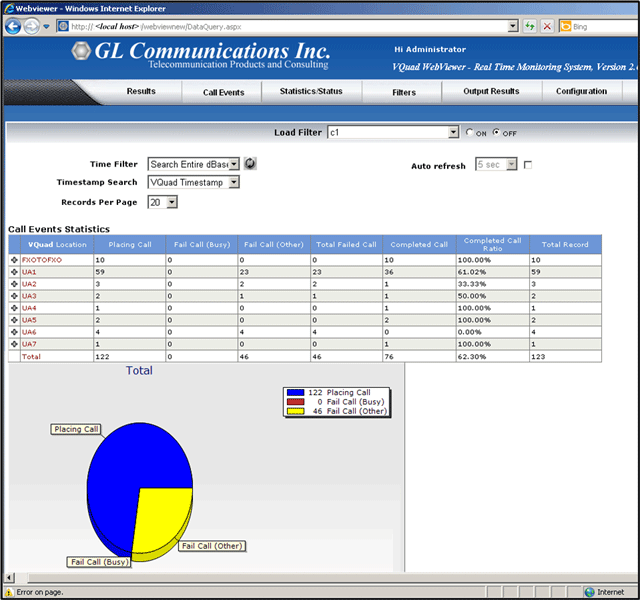The height and width of the screenshot is (600, 640).
Task: Expand the UA2 row plus icon
Action: pos(14,284)
